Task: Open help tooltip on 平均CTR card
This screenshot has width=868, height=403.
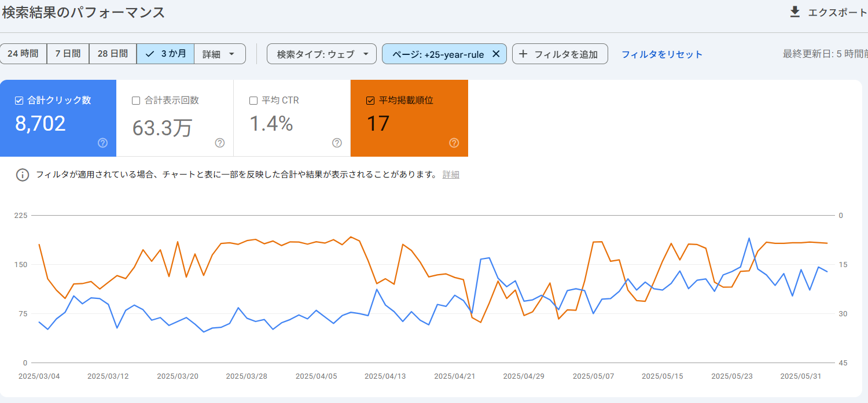Action: click(x=337, y=143)
